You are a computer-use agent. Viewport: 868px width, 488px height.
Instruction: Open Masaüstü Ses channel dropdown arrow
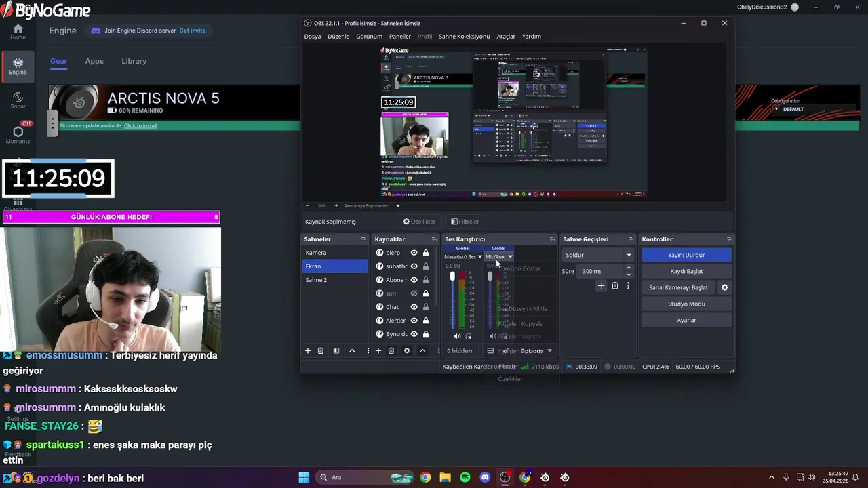tap(479, 257)
